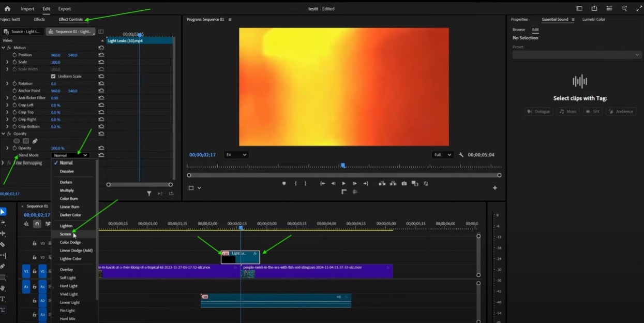The width and height of the screenshot is (644, 323).
Task: Go to In point
Action: (x=322, y=183)
